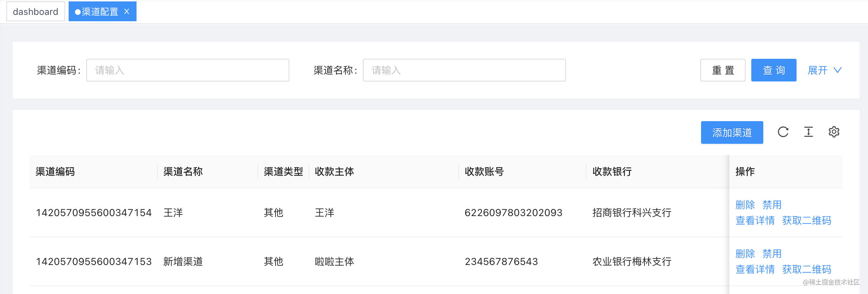The height and width of the screenshot is (294, 868).
Task: Focus the 渠道编码 input field
Action: point(188,70)
